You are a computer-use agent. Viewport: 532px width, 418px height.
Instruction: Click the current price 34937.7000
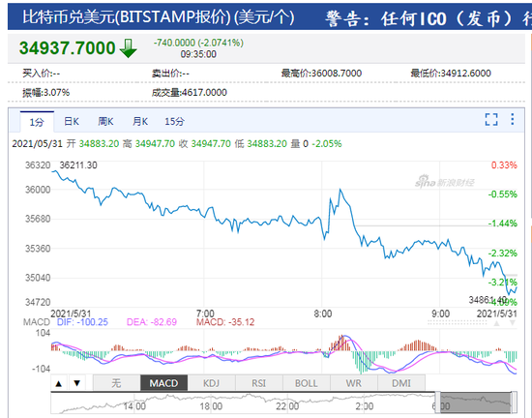pos(67,47)
